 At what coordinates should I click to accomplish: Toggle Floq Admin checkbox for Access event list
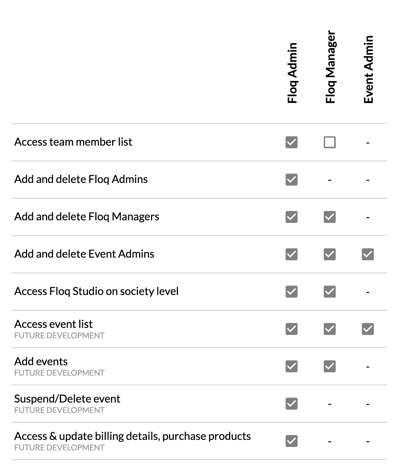click(x=291, y=329)
